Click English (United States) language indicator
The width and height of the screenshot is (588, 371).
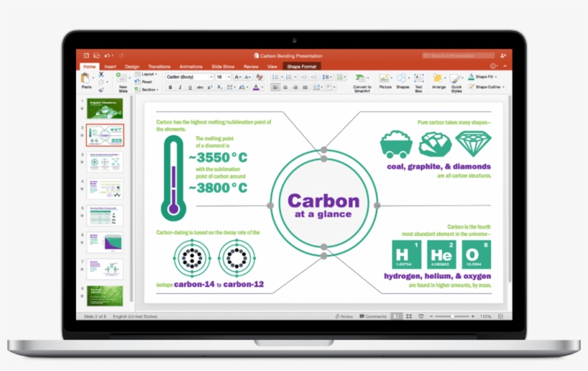tap(135, 316)
